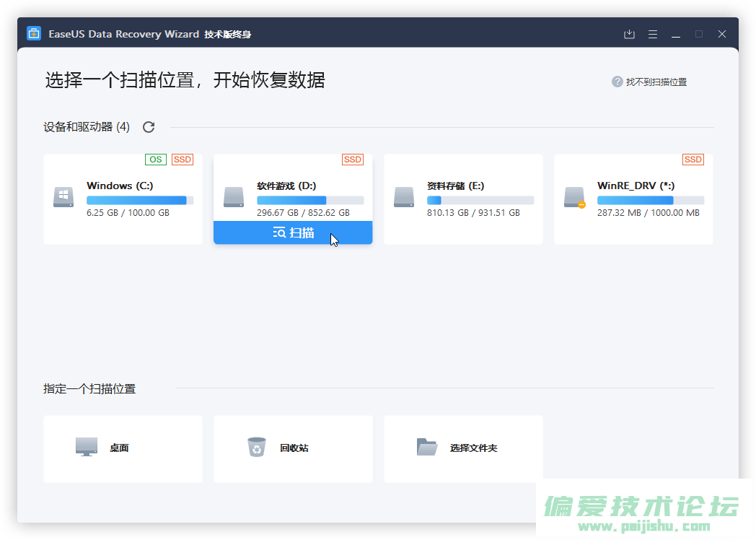Click the EaseUS app logo icon

[34, 34]
